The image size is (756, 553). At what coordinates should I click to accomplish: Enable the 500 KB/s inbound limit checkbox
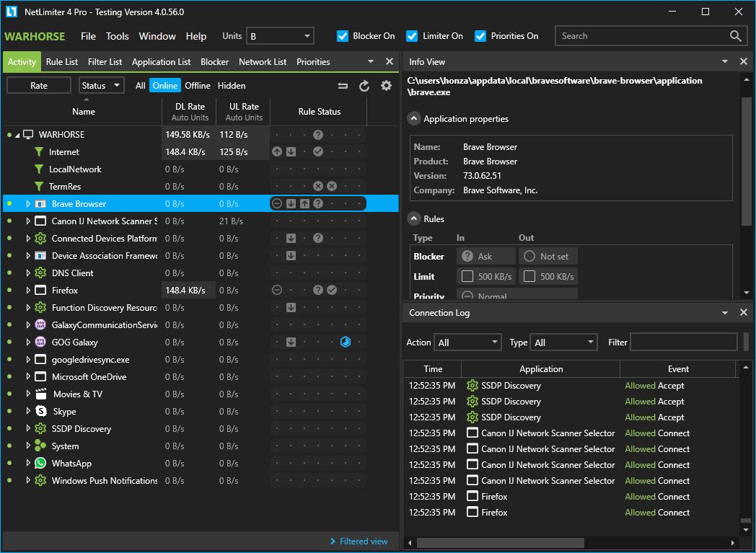467,276
